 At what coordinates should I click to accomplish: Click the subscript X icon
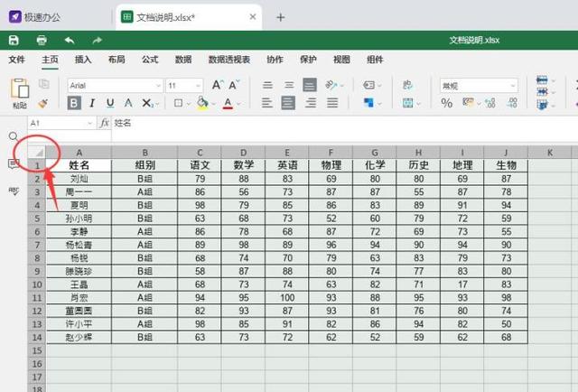(x=146, y=103)
